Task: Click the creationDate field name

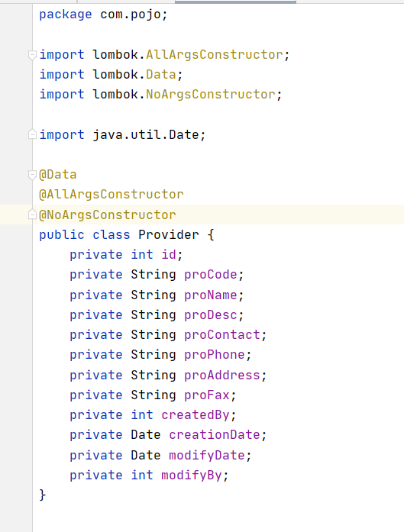Action: click(x=215, y=434)
